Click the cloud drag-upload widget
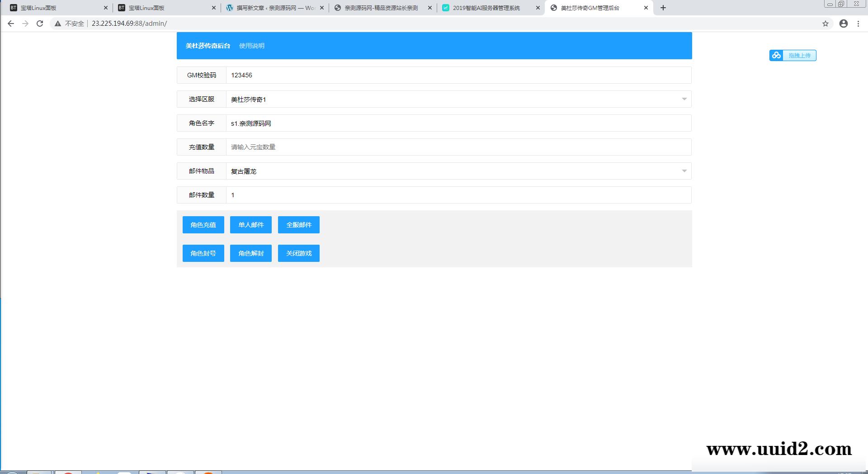Image resolution: width=868 pixels, height=474 pixels. point(793,55)
